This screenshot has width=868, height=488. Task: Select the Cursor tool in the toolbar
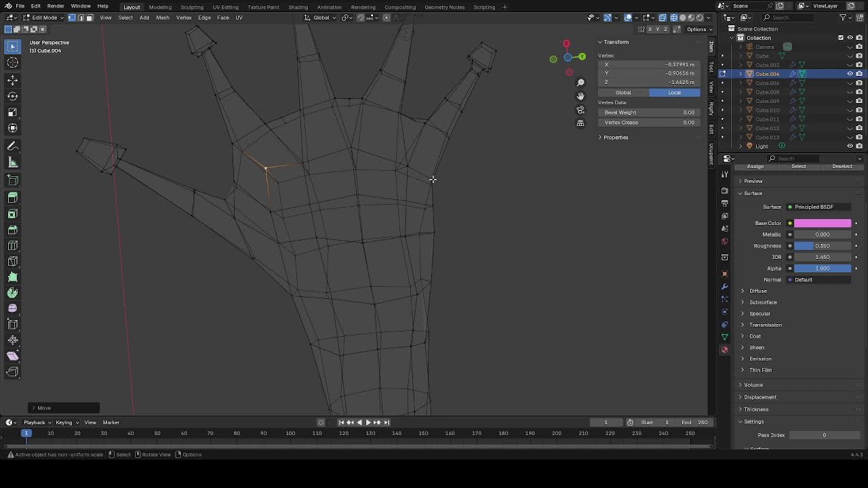pyautogui.click(x=12, y=63)
